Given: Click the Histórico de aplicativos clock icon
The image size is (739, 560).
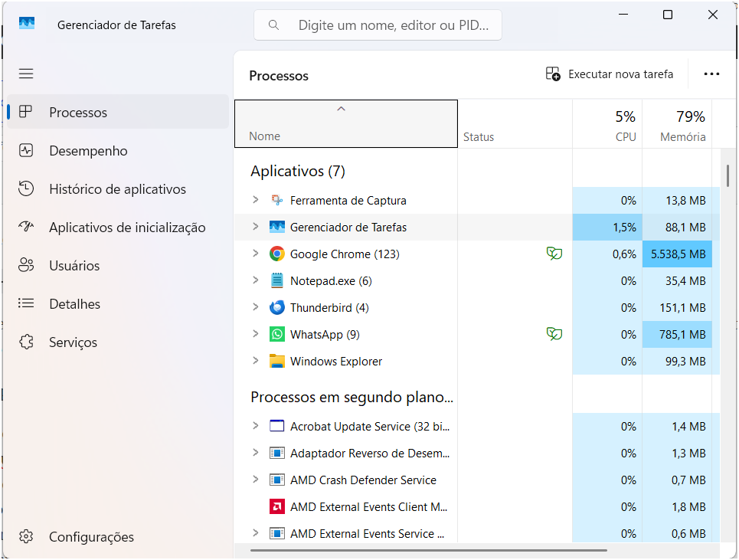Looking at the screenshot, I should (x=26, y=188).
